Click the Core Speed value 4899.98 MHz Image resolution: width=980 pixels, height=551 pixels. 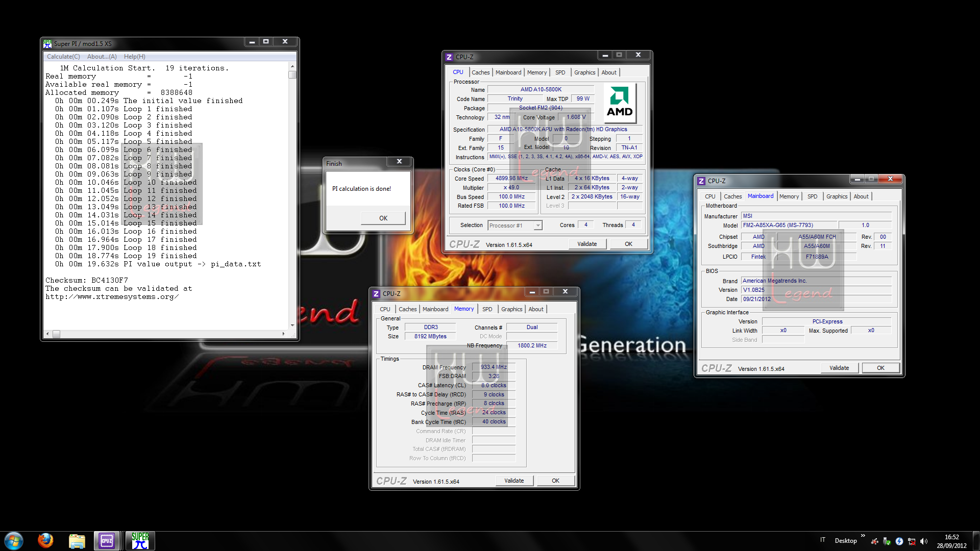pos(511,179)
